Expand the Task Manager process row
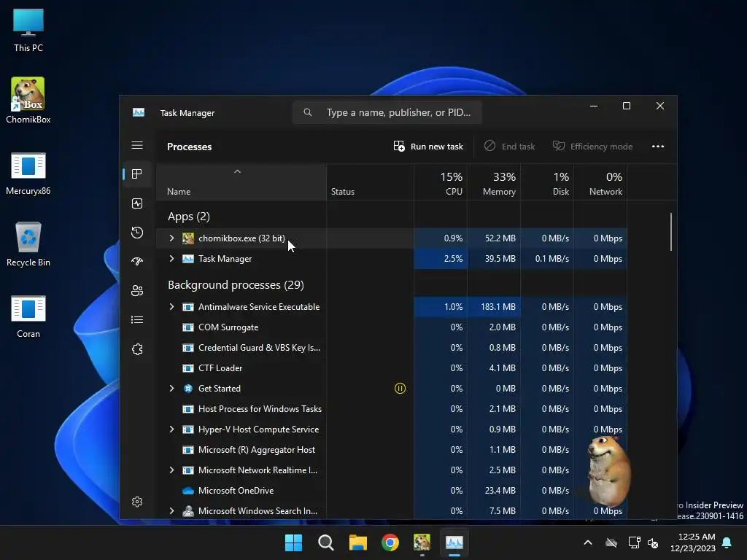The height and width of the screenshot is (560, 747). 172,259
